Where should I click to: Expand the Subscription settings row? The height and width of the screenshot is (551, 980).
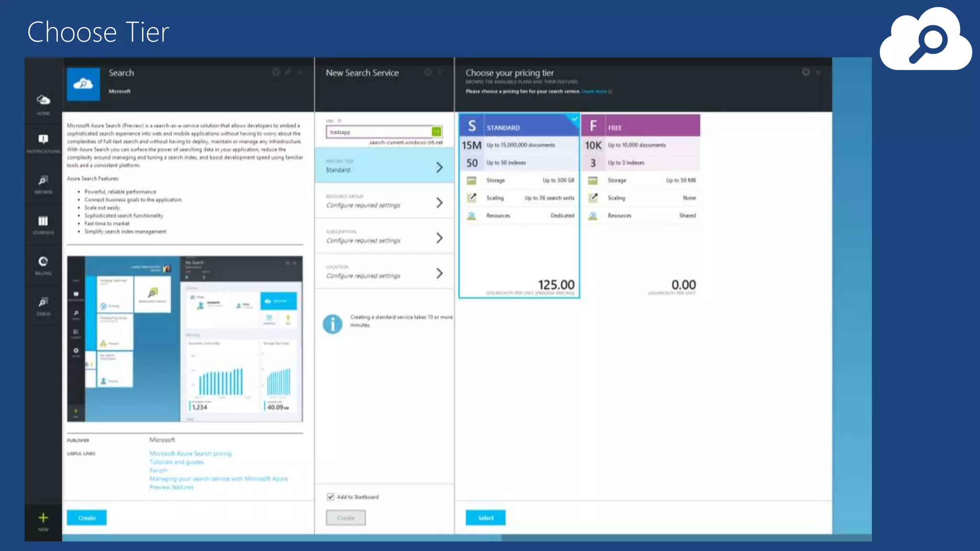(x=384, y=237)
